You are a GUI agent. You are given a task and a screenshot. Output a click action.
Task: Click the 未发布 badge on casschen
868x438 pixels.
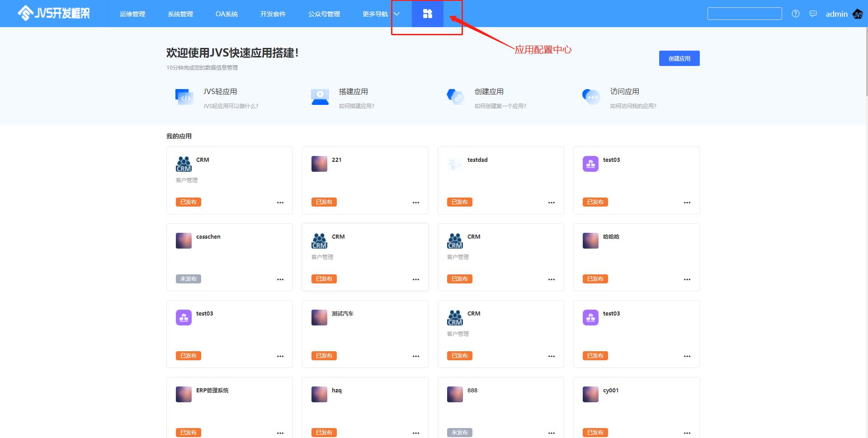click(189, 279)
